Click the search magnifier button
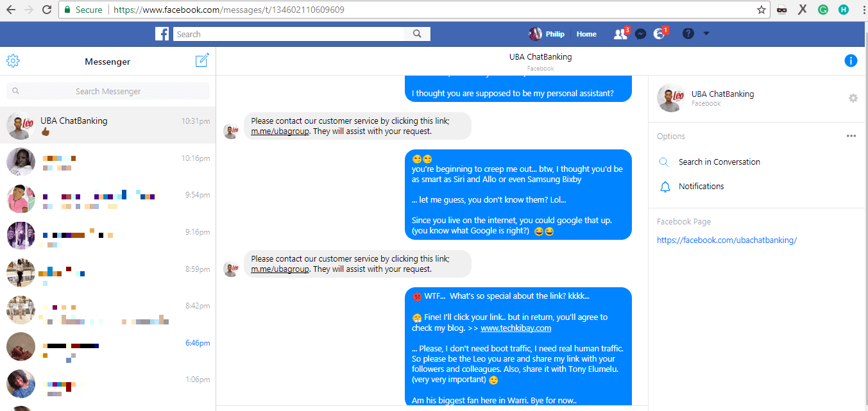 point(417,34)
